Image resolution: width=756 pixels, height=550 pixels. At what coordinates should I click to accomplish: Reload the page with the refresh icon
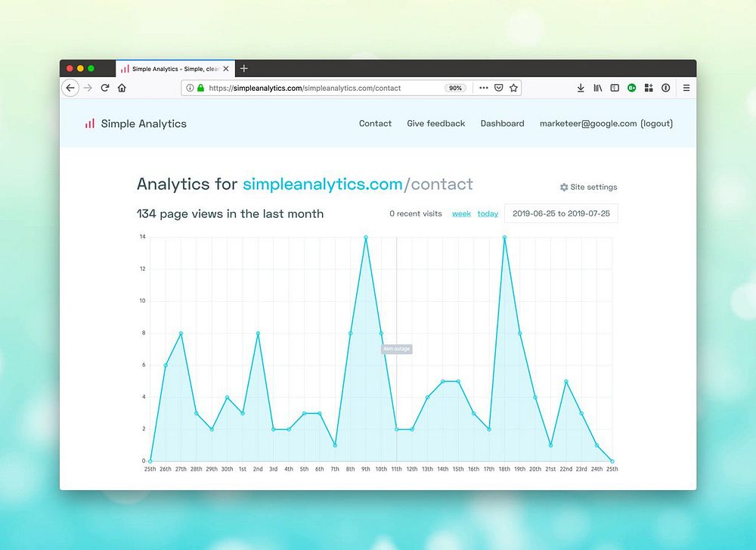(x=105, y=88)
